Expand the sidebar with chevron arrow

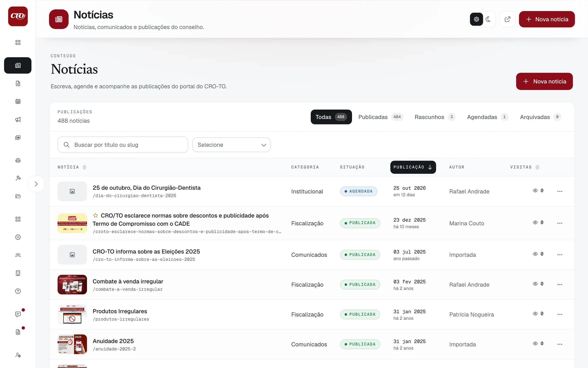[36, 184]
